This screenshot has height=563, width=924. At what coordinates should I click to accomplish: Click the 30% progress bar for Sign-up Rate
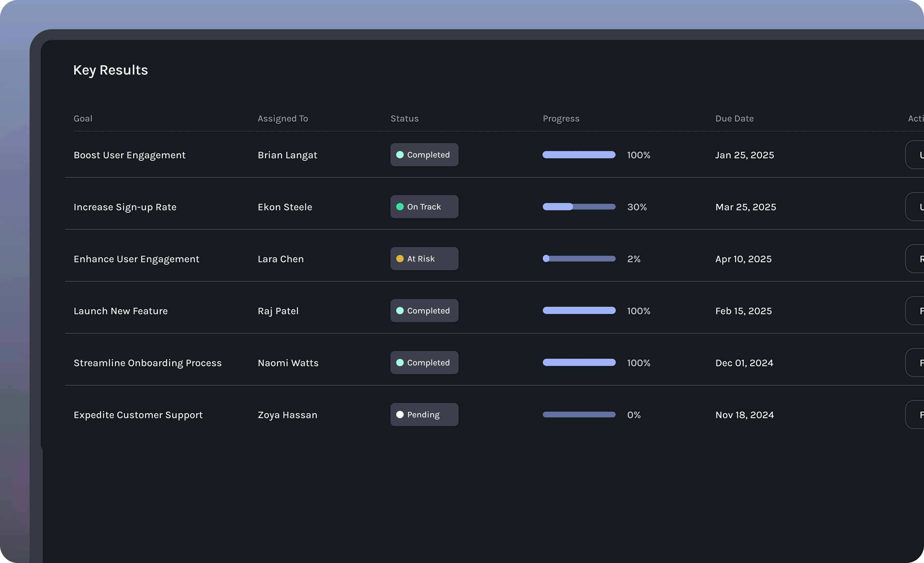coord(579,207)
